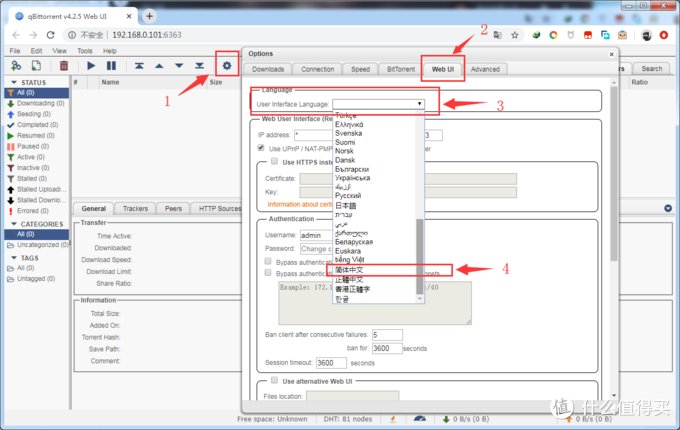Select Русский in language list

click(x=348, y=195)
